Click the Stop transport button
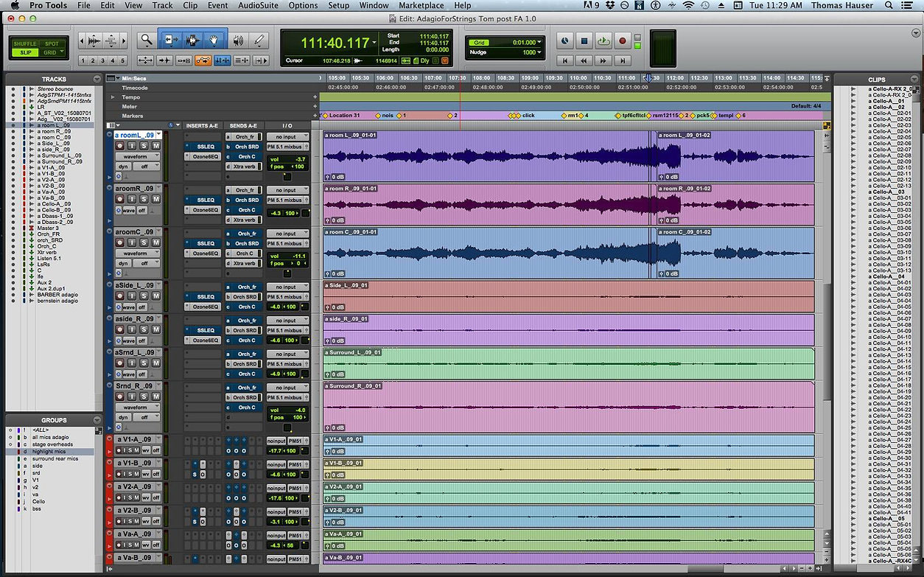Viewport: 924px width, 577px height. click(584, 41)
